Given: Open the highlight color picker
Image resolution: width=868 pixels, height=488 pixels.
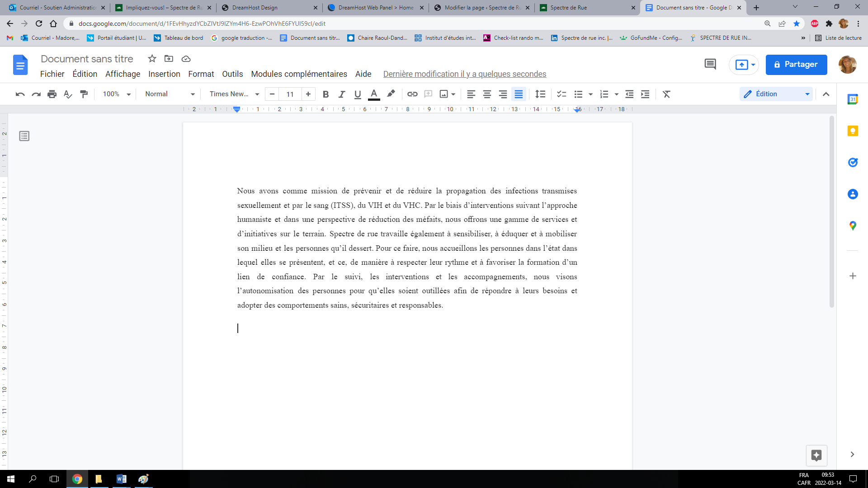Looking at the screenshot, I should click(391, 94).
